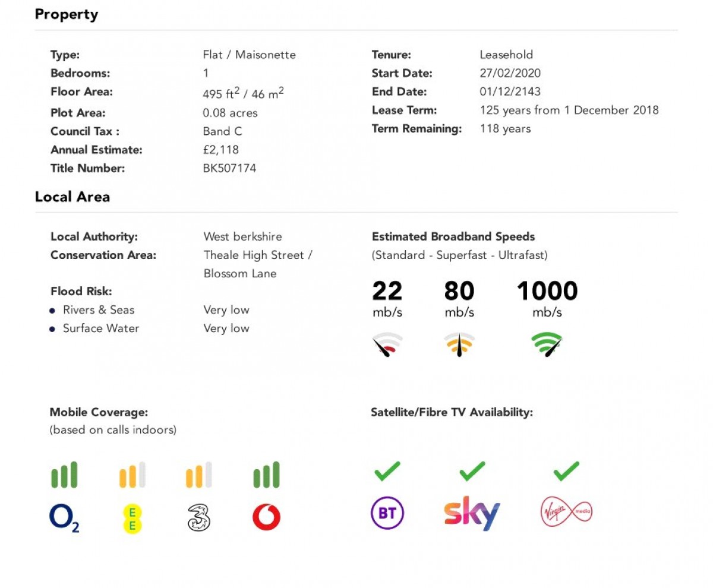Click the Sky logo
The width and height of the screenshot is (713, 588).
[x=472, y=513]
